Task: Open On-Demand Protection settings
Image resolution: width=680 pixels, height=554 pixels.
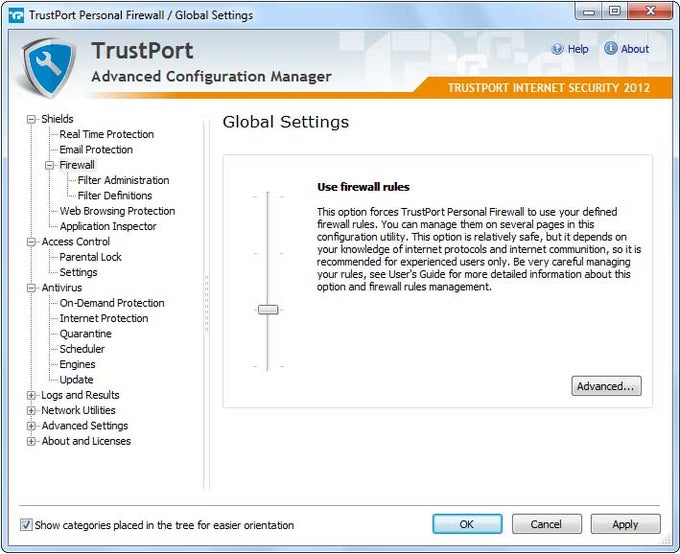Action: 112,303
